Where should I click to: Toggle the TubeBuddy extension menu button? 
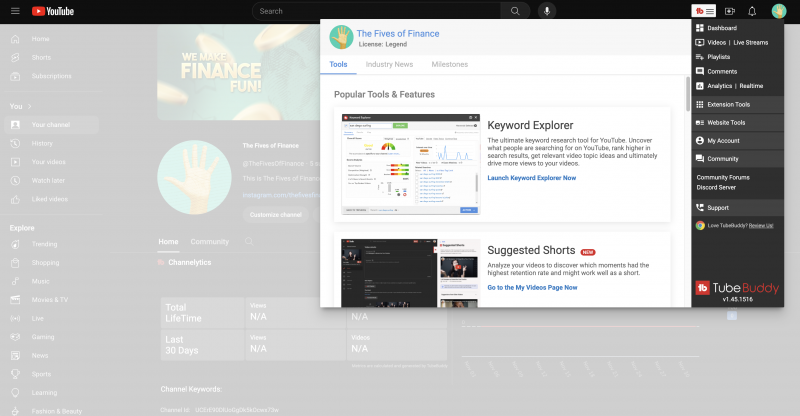click(704, 11)
